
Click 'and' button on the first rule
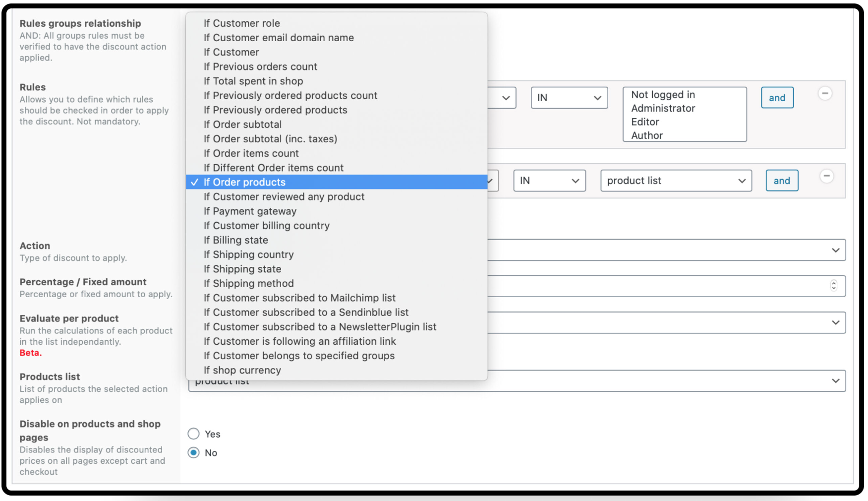[777, 98]
